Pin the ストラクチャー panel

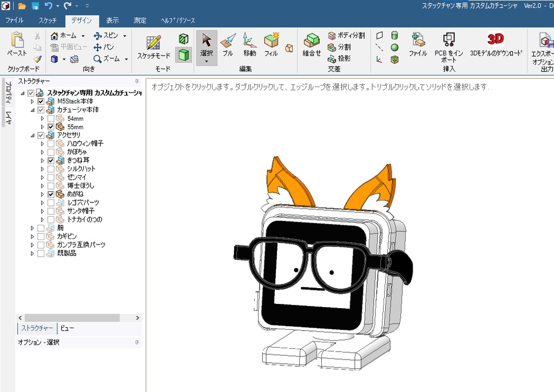pyautogui.click(x=137, y=82)
